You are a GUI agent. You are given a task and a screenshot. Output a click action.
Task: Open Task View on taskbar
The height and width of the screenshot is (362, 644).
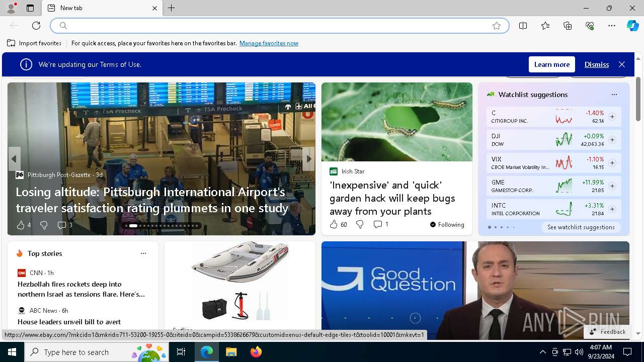pos(182,352)
